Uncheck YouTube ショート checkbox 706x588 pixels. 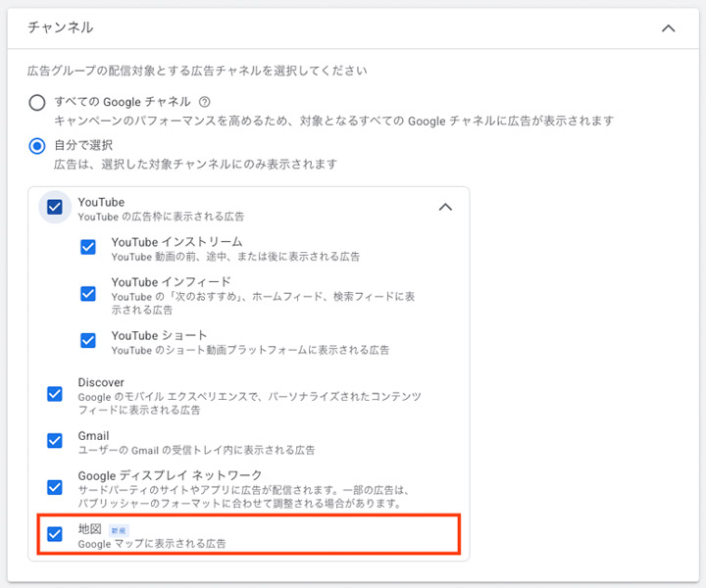(88, 341)
